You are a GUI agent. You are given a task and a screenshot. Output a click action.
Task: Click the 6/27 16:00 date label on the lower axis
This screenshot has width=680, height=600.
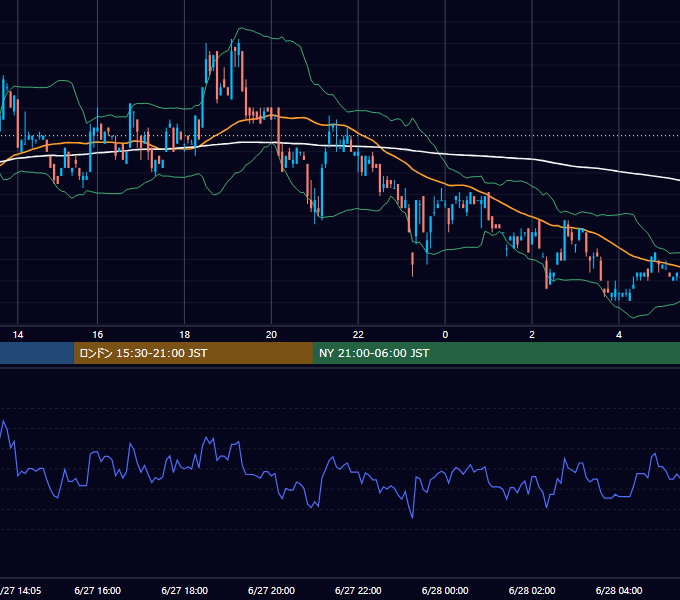pyautogui.click(x=98, y=590)
